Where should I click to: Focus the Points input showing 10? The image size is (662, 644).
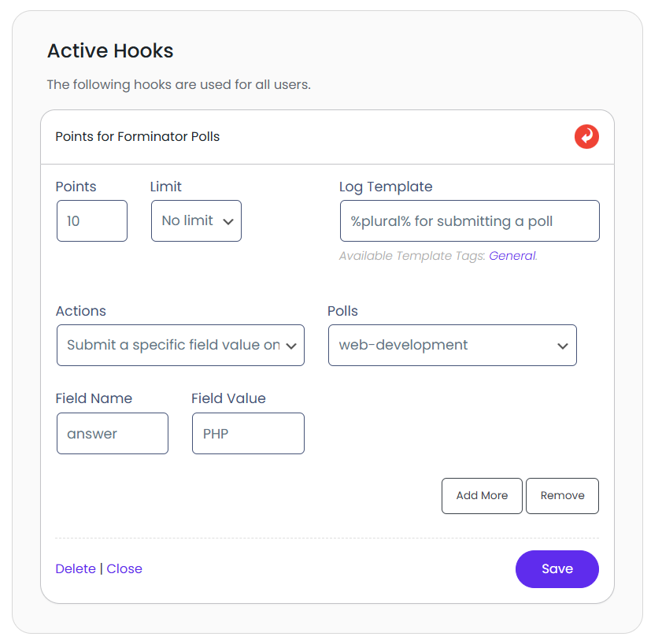[x=92, y=221]
